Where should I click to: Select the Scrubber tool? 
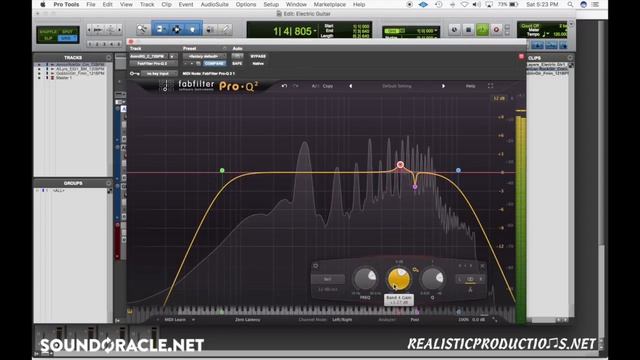pyautogui.click(x=210, y=29)
